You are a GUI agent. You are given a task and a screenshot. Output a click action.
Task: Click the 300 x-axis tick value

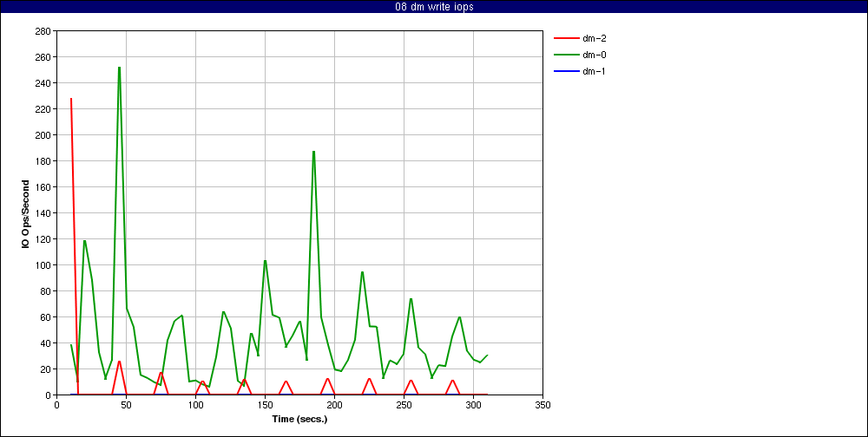click(x=473, y=405)
